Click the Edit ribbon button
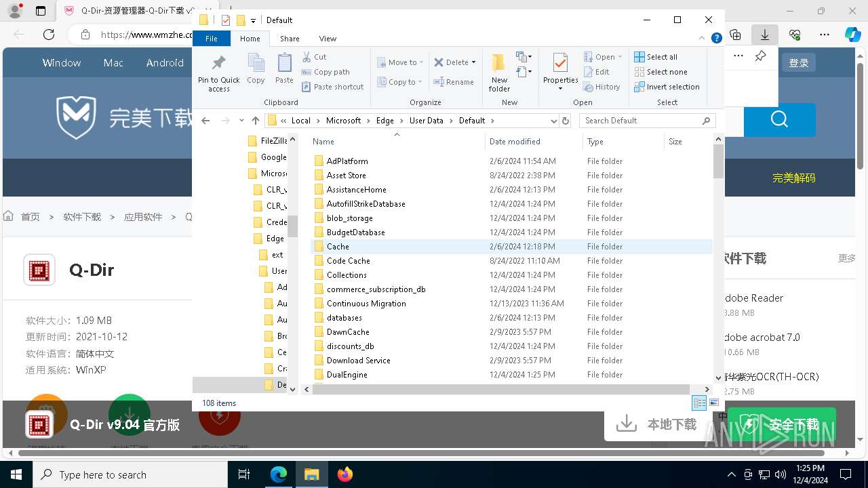 click(x=597, y=72)
